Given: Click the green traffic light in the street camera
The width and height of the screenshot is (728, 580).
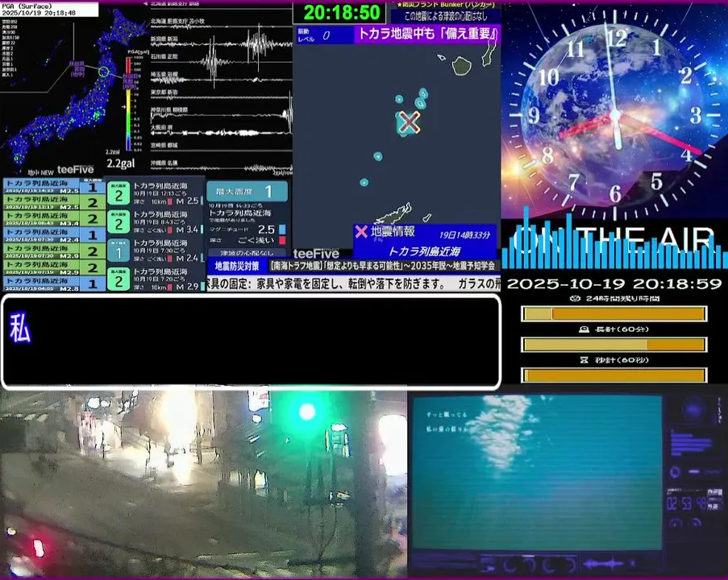Looking at the screenshot, I should (x=307, y=412).
